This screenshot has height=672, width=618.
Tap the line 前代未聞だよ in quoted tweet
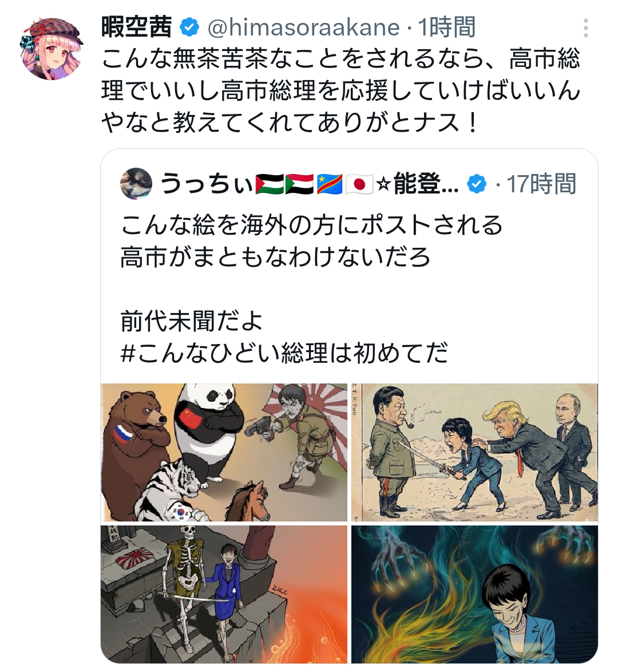(x=191, y=321)
